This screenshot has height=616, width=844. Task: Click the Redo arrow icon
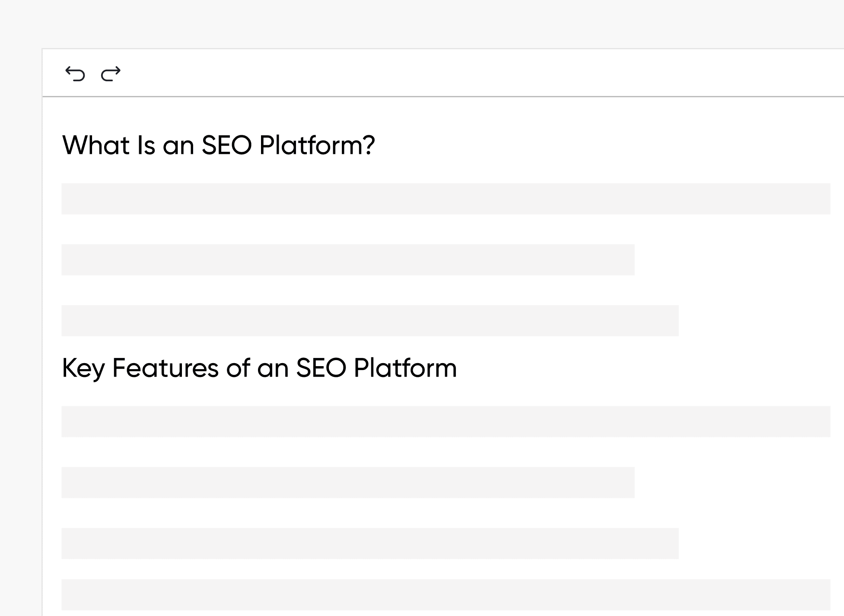pyautogui.click(x=111, y=74)
